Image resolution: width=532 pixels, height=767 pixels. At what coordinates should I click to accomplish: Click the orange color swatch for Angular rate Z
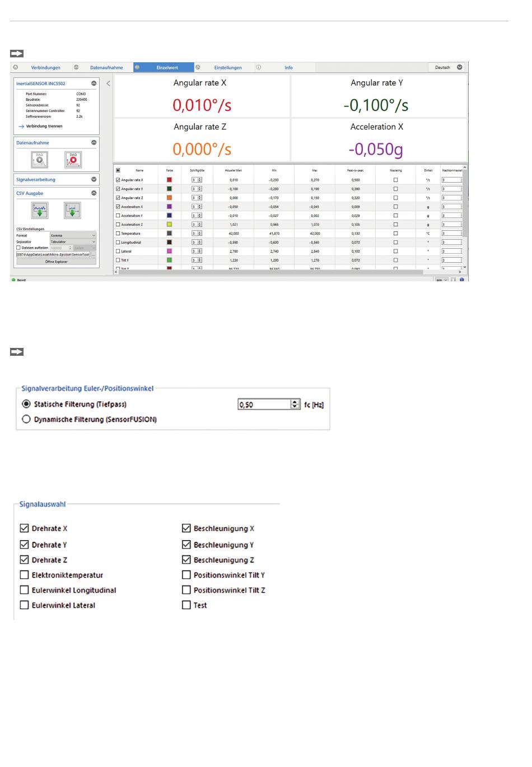[170, 198]
